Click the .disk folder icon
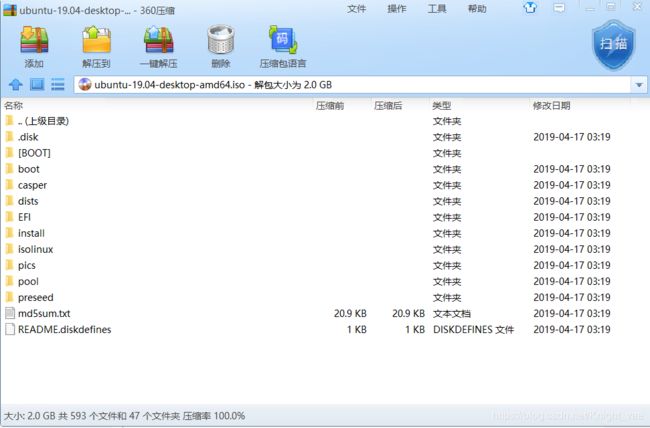The height and width of the screenshot is (428, 650). [x=10, y=136]
